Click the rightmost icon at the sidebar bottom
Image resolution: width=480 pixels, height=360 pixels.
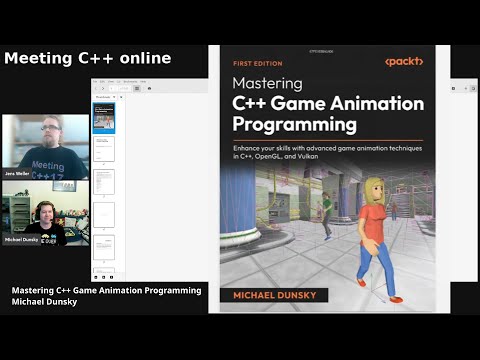111,277
